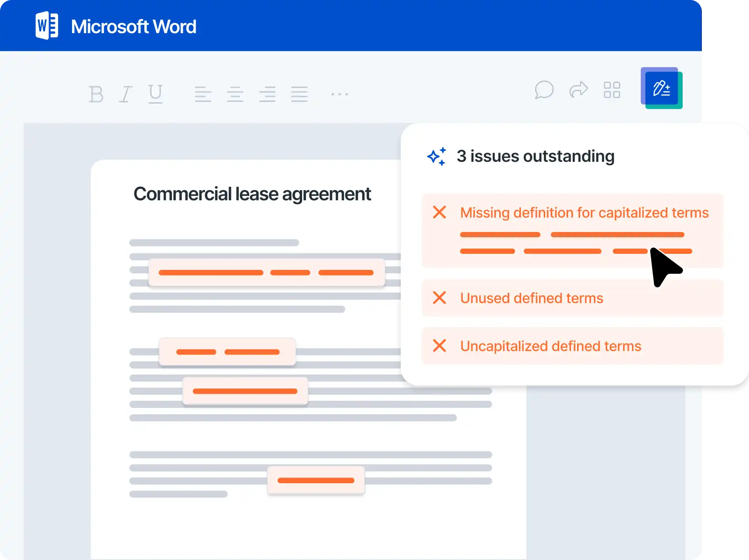Align text to the left
The image size is (749, 560).
point(203,94)
